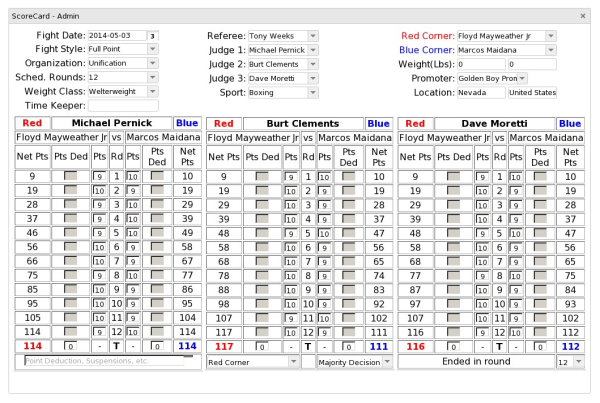Toggle round 12 red Pts Ded on Moretti card
Screen dimensions: 600x403
tap(453, 332)
